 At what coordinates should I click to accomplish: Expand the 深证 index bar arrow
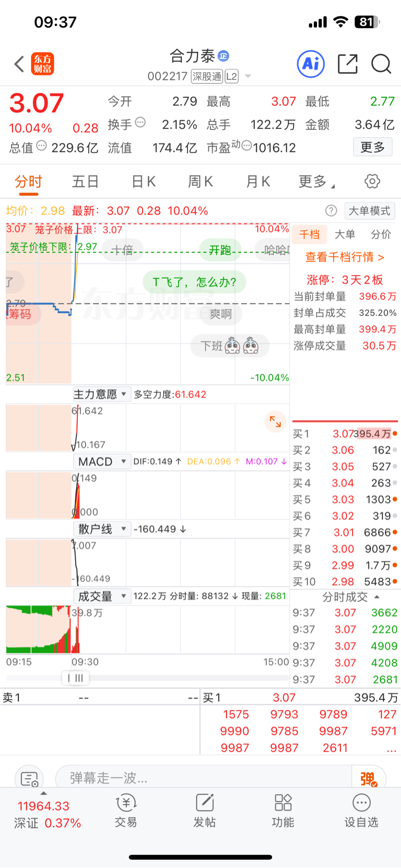(x=43, y=793)
